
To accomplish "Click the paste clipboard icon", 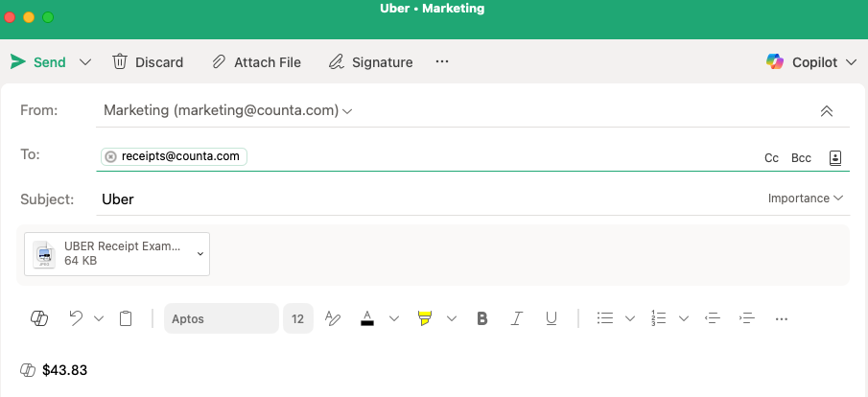I will [126, 318].
